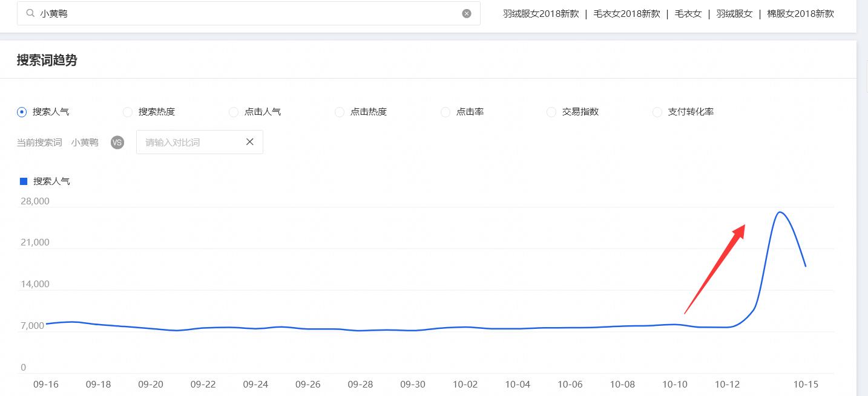Click the search magnifier icon
Screen dimensions: 868x396
[30, 13]
